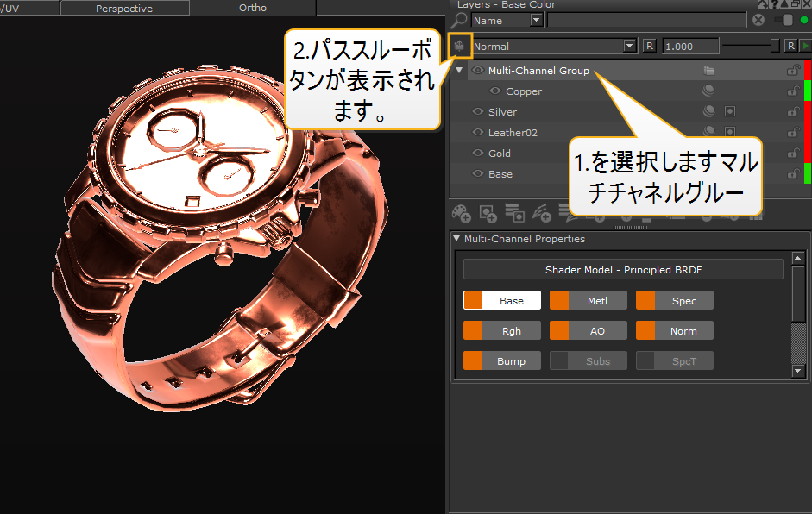
Task: Click the Silver layer's mask icon
Action: (x=729, y=112)
